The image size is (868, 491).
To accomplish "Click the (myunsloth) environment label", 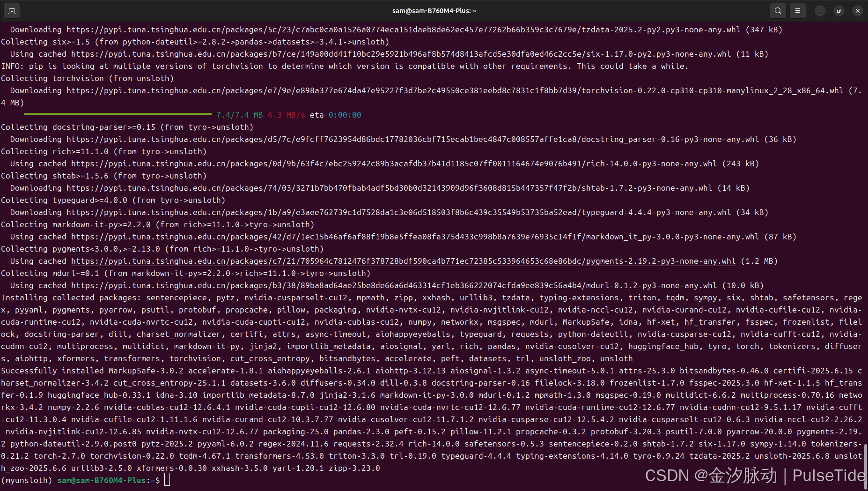I will (x=26, y=480).
